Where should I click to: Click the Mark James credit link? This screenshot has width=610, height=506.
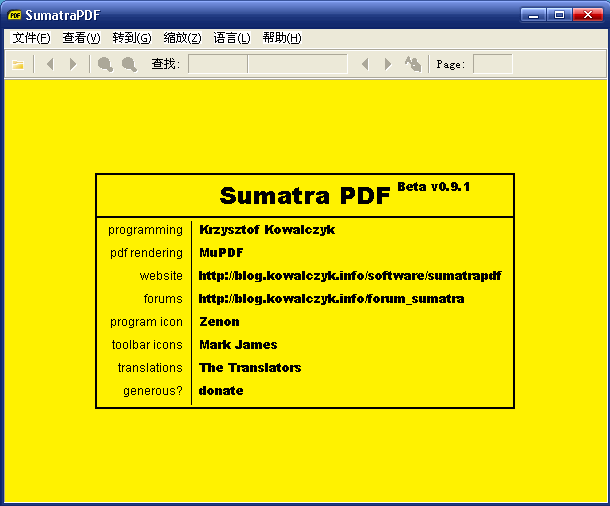[238, 345]
